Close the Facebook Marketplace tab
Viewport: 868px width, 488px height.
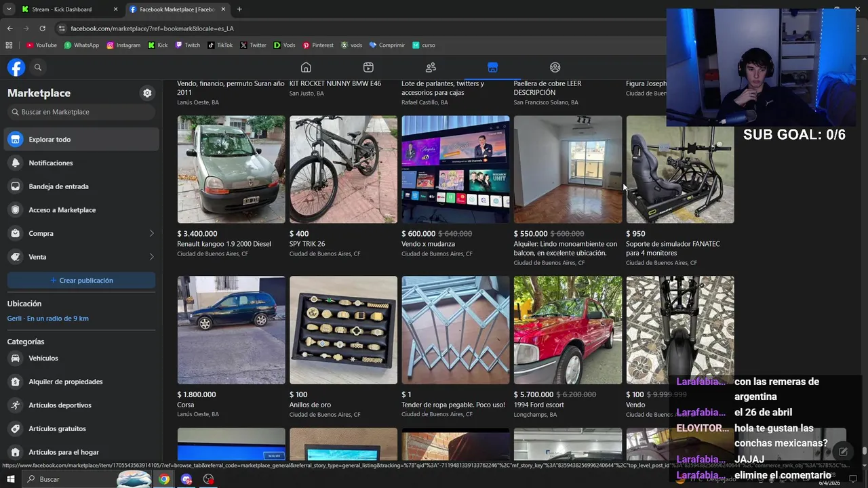[x=223, y=9]
